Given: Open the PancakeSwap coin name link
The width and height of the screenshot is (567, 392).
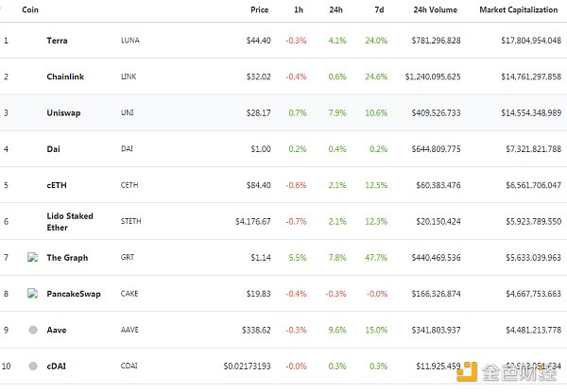Looking at the screenshot, I should [74, 293].
